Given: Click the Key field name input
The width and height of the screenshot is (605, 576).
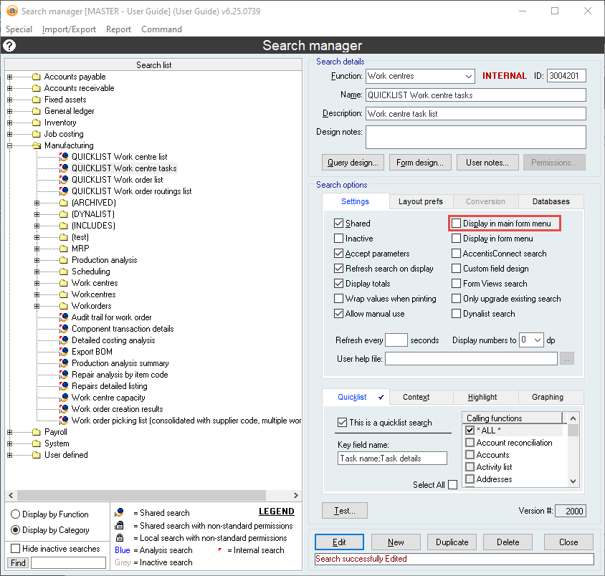Looking at the screenshot, I should 392,458.
